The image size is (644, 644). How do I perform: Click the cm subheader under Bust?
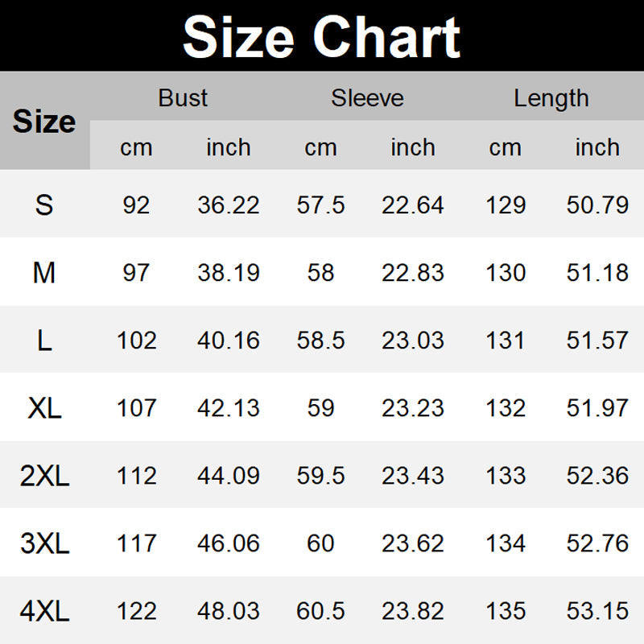[x=136, y=147]
